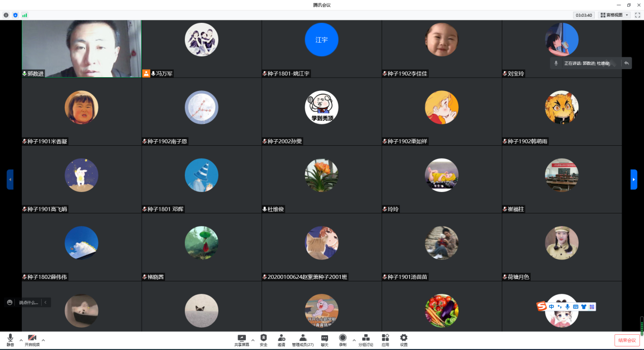The image size is (644, 350).
Task: Open 管理成员(27) member list
Action: click(x=303, y=340)
